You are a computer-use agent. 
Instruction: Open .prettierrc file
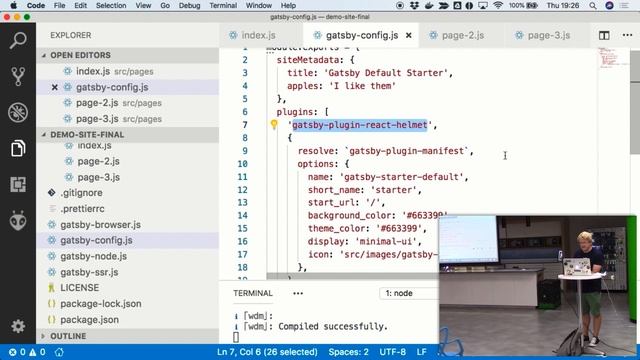click(x=127, y=209)
